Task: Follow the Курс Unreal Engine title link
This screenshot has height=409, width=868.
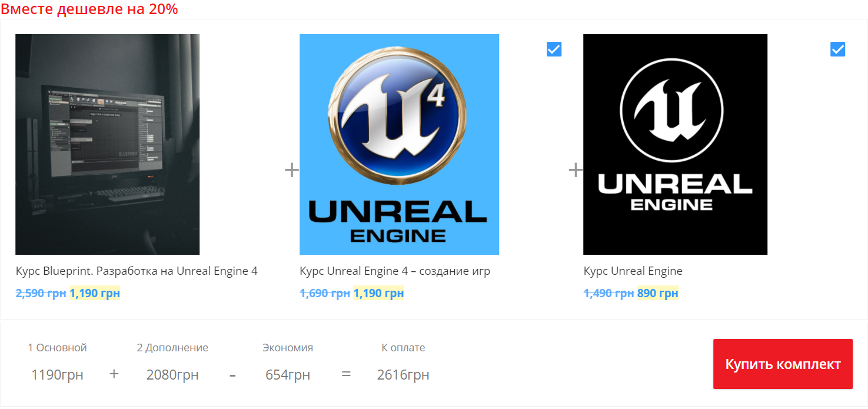Action: click(633, 271)
